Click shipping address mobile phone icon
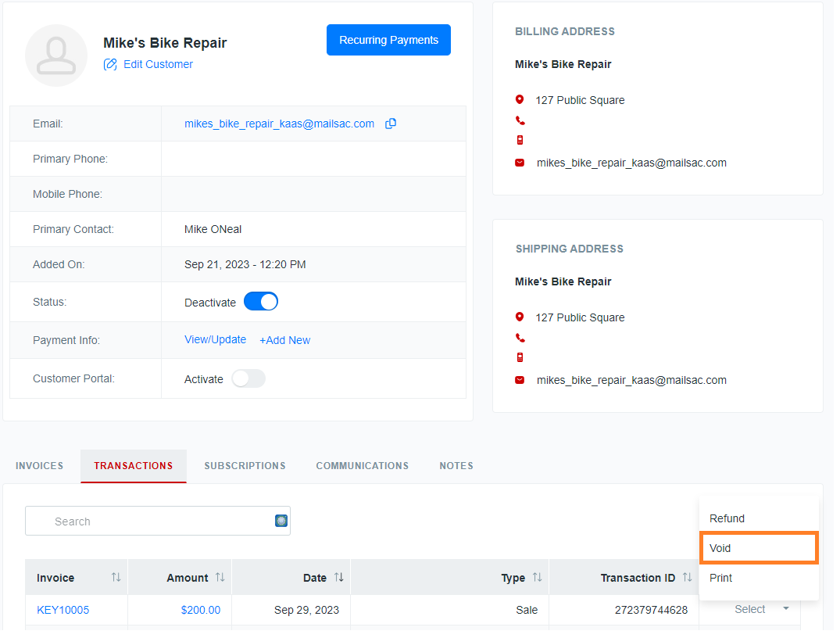This screenshot has width=840, height=638. pos(520,358)
